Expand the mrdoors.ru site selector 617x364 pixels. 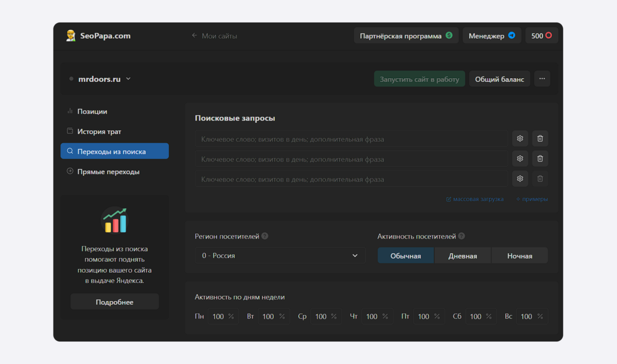(104, 79)
